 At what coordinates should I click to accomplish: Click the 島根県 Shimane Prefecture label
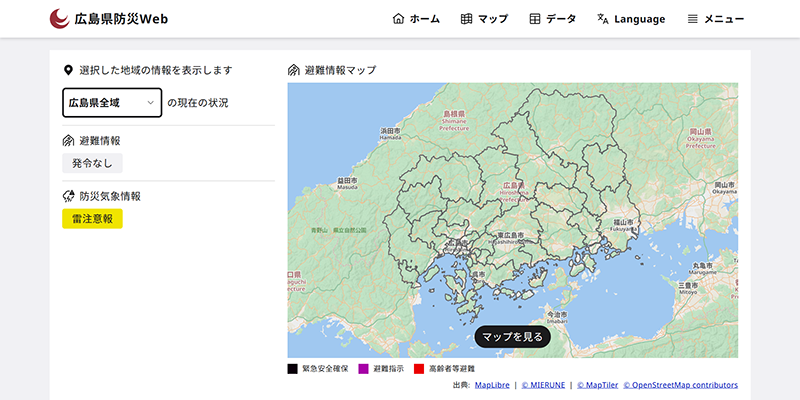(x=454, y=121)
